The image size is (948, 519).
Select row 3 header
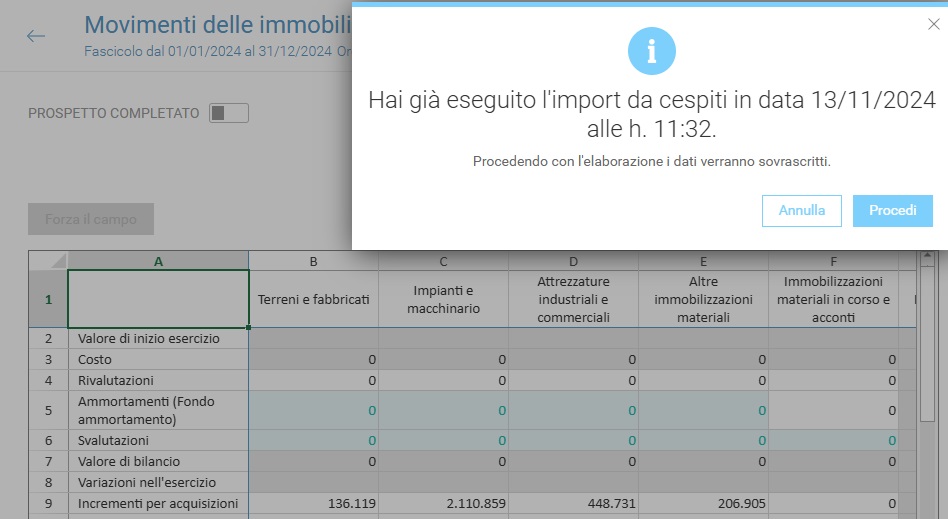[48, 359]
